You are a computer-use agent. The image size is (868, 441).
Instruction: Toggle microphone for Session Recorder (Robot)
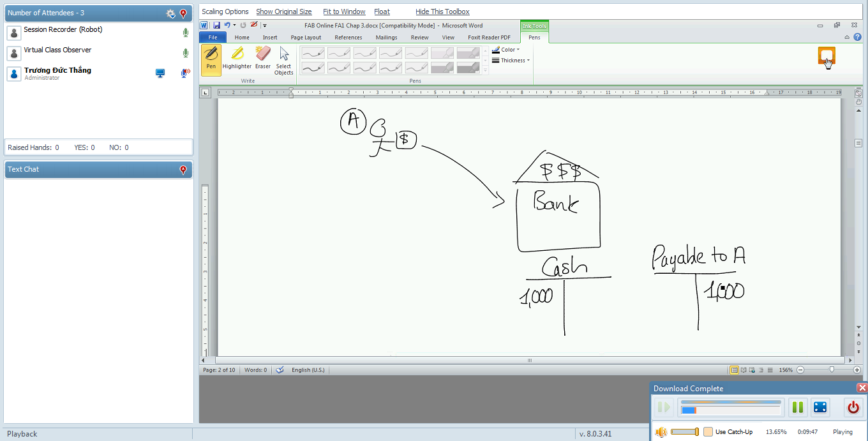(x=185, y=33)
